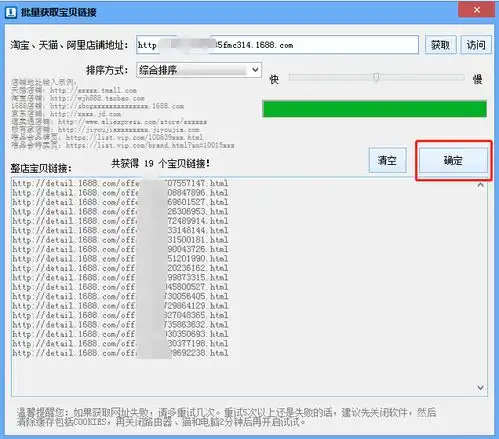Click the jiyoujia.com example address line
499x439 pixels.
click(x=105, y=130)
